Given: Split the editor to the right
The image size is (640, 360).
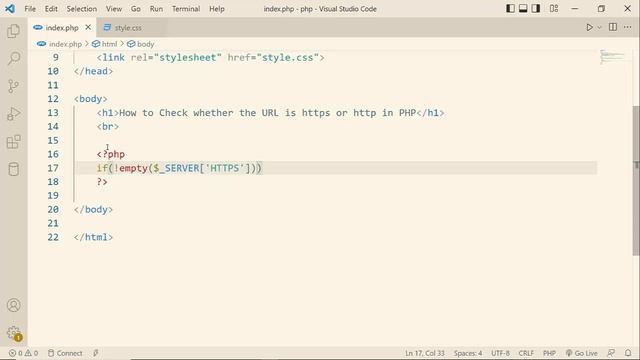Looking at the screenshot, I should point(613,27).
